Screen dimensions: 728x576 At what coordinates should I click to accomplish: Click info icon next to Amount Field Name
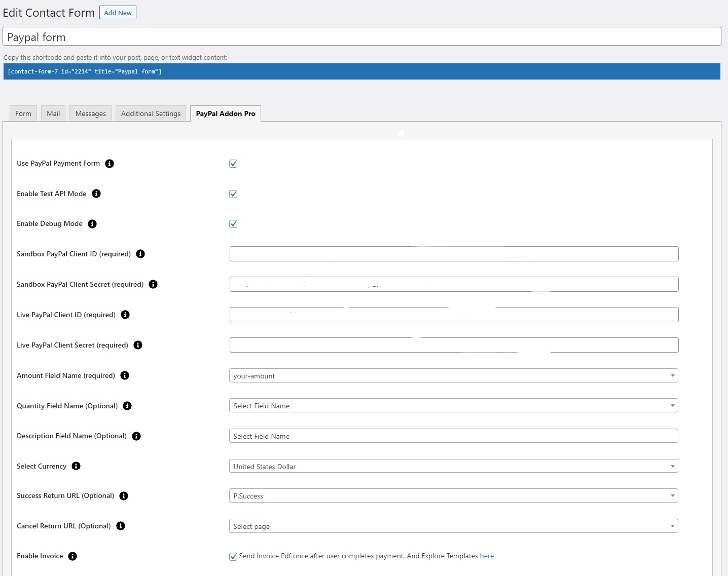125,375
